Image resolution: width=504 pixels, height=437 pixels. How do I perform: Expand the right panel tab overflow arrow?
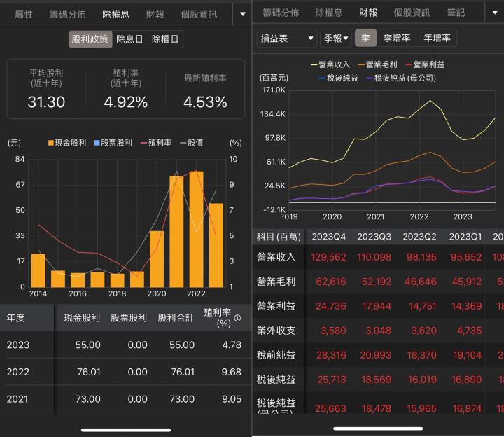coord(494,13)
